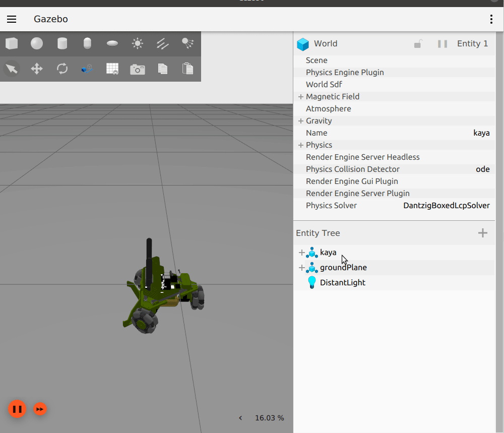504x433 pixels.
Task: Select the Atmosphere row
Action: coord(394,109)
